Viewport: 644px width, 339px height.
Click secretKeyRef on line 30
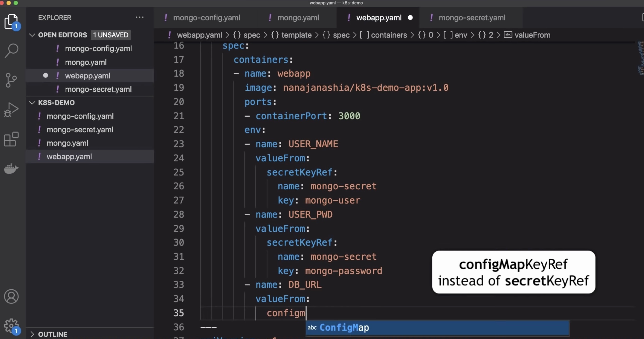click(x=300, y=242)
